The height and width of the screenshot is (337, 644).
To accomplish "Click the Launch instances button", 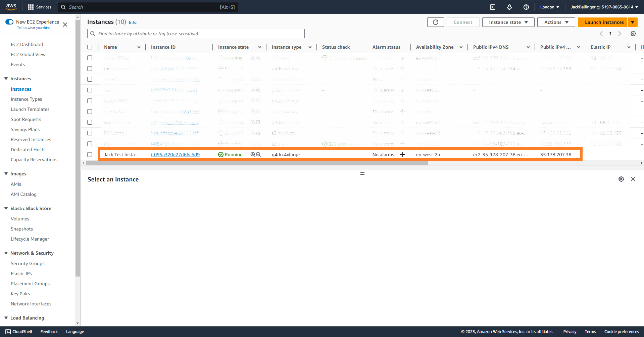I will click(x=604, y=22).
